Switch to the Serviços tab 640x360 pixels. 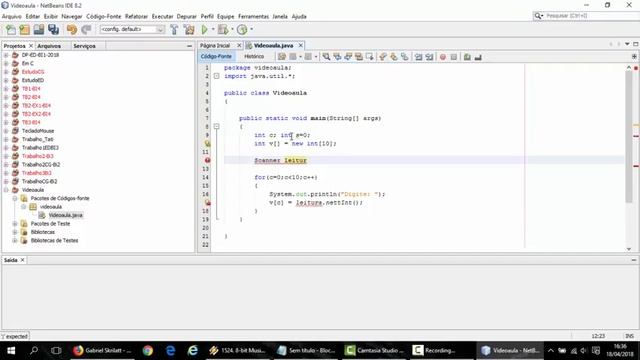tap(84, 46)
